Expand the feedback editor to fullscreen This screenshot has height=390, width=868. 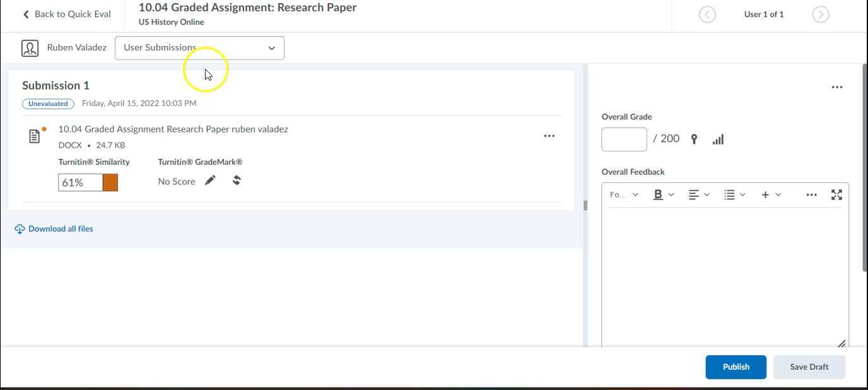pos(836,195)
